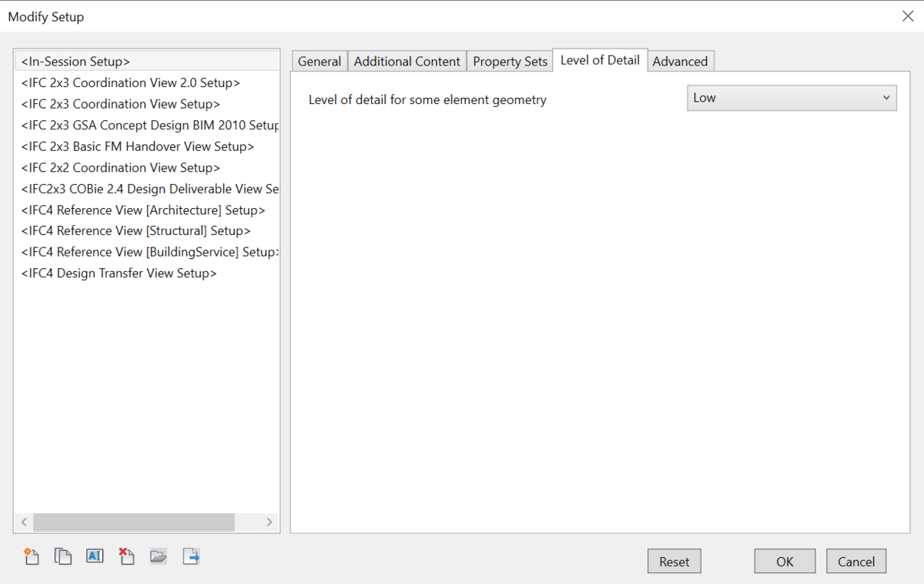
Task: Choose <IFC 2x3 Coordination View Setup>
Action: click(147, 104)
